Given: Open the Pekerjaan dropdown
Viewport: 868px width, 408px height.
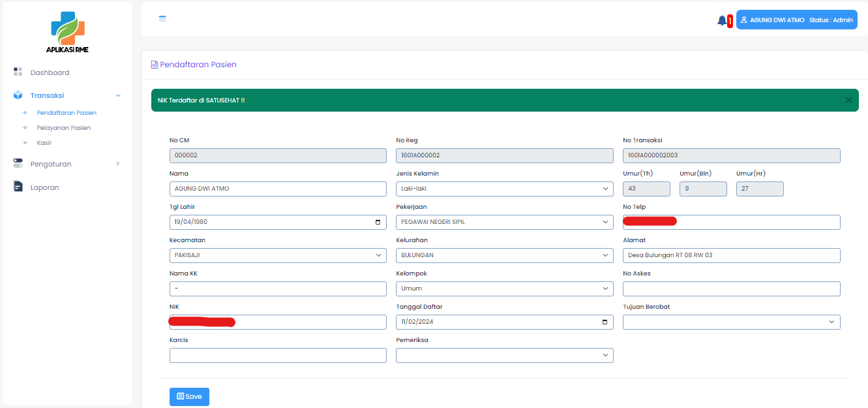Looking at the screenshot, I should point(504,222).
